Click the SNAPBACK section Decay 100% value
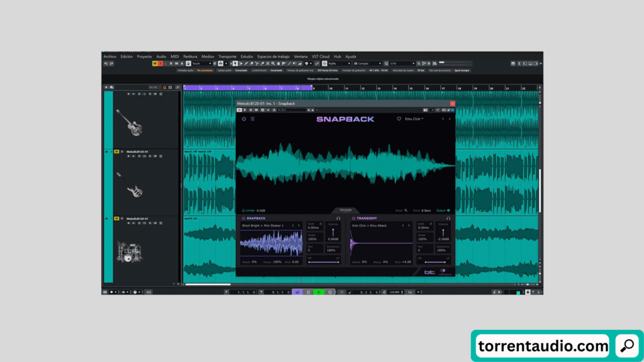 pos(277,262)
